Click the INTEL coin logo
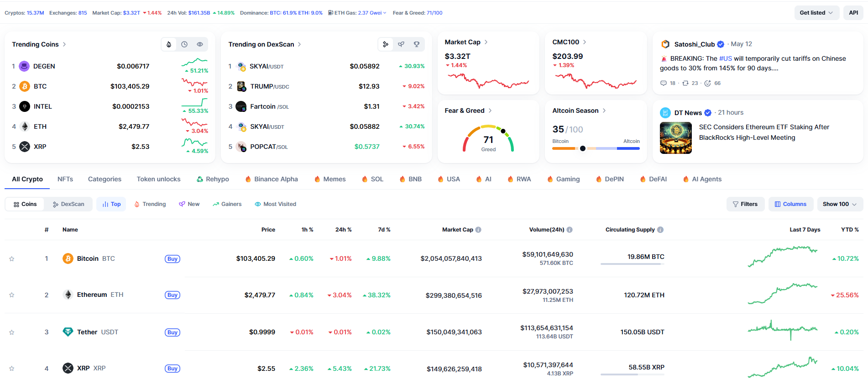The image size is (868, 385). point(25,106)
